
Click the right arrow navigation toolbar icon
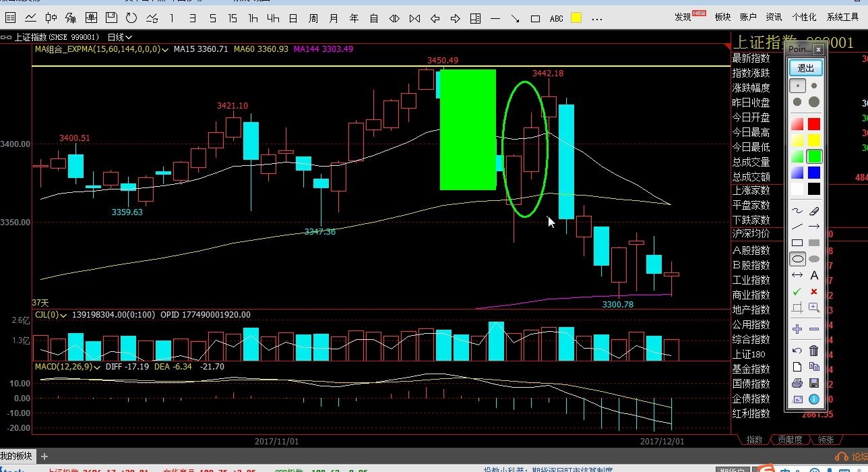click(x=455, y=18)
